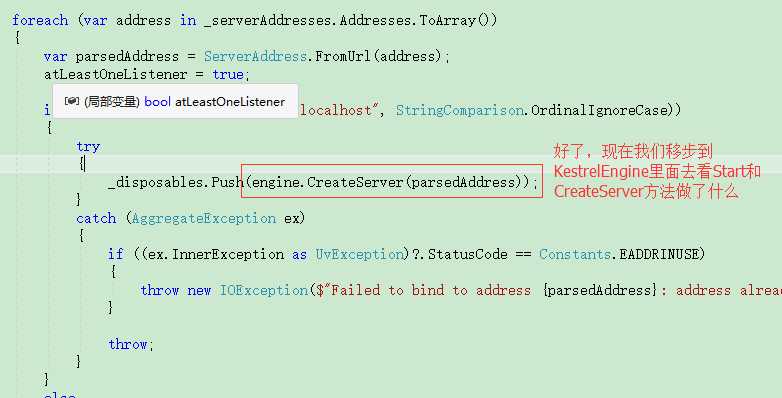782x398 pixels.
Task: Click the 'foreach' keyword
Action: point(40,20)
